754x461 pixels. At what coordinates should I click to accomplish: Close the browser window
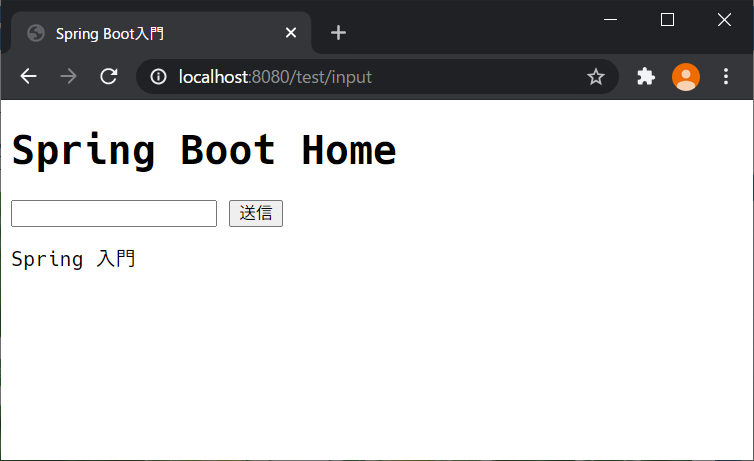tap(724, 20)
